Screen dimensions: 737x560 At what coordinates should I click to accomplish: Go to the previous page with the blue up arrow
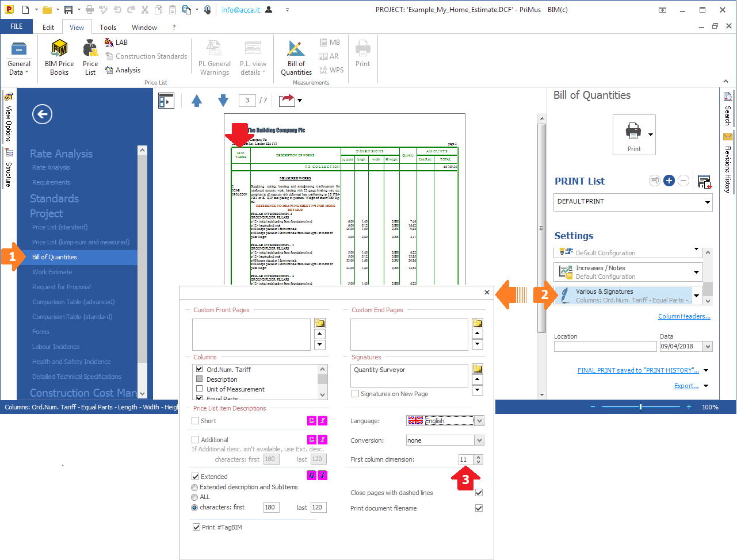coord(197,101)
